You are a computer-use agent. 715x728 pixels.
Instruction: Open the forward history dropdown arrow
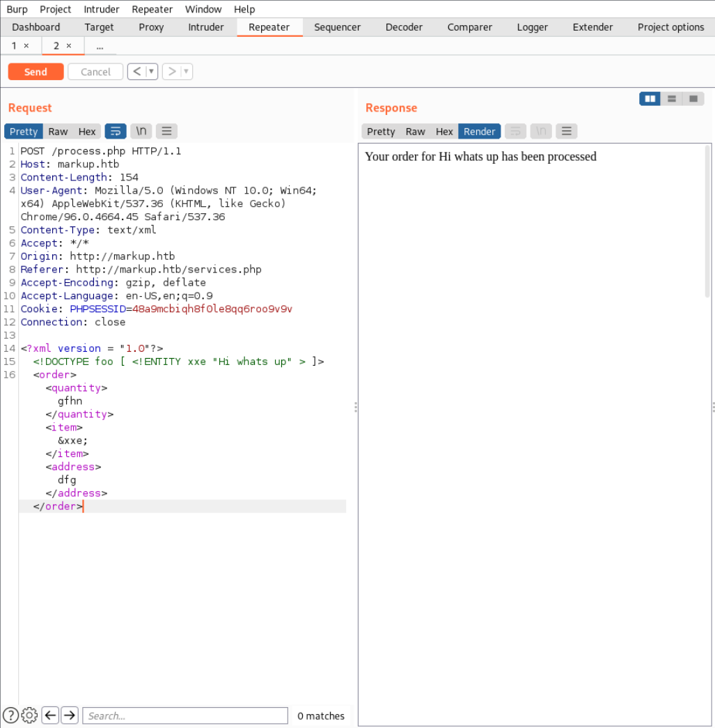pos(186,72)
